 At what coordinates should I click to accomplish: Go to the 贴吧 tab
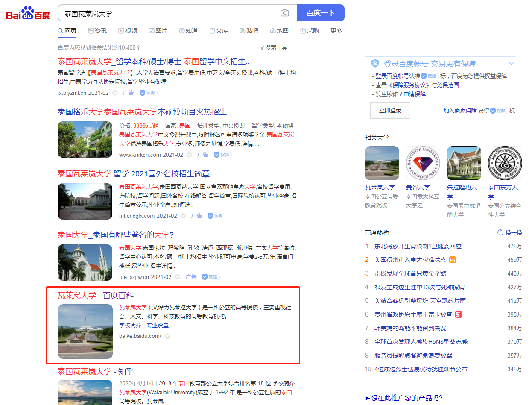249,31
